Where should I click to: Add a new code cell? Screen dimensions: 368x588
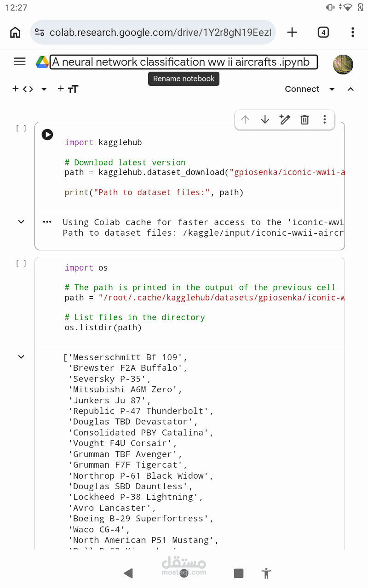(x=23, y=89)
